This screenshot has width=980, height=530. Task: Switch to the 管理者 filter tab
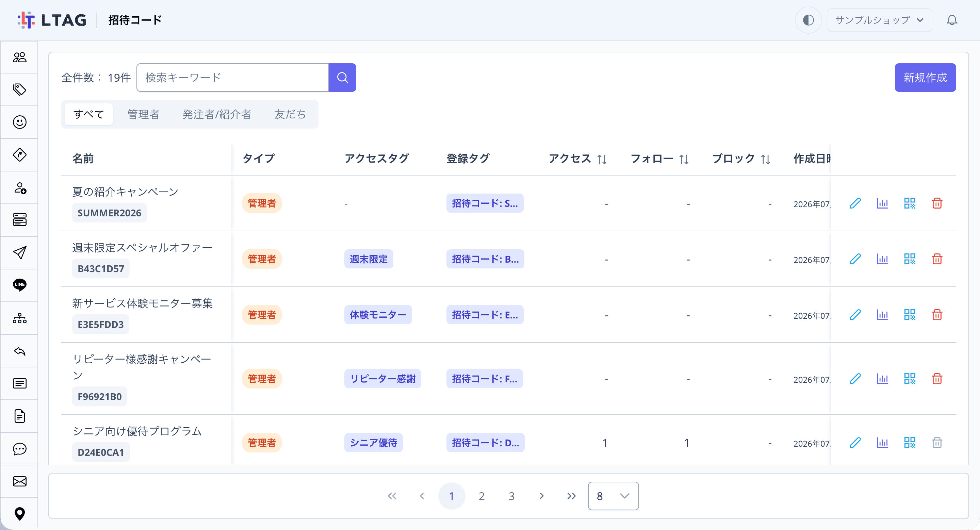point(143,114)
